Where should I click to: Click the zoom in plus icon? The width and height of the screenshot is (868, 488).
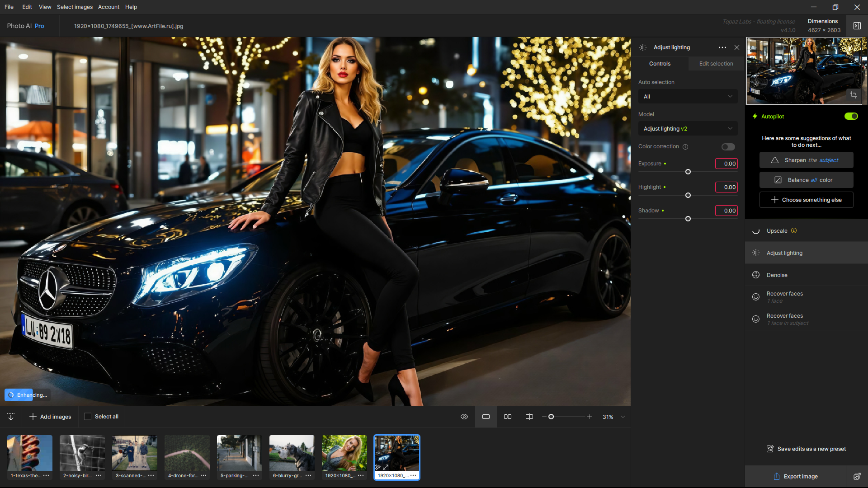click(x=590, y=417)
